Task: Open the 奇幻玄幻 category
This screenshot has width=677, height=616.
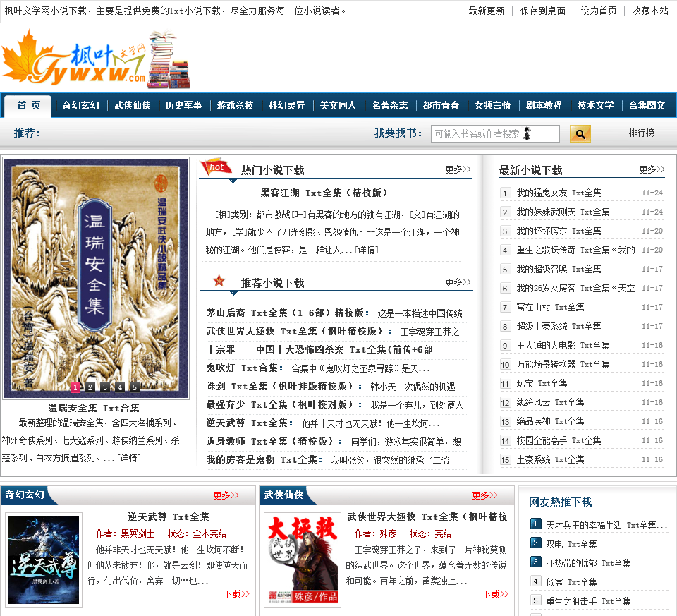Action: 80,105
